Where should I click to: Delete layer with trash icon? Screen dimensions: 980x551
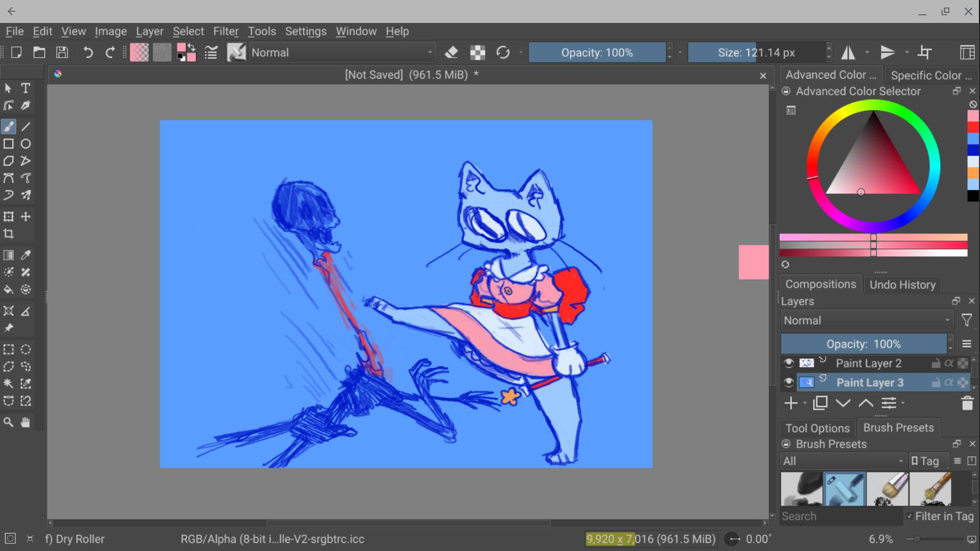967,403
